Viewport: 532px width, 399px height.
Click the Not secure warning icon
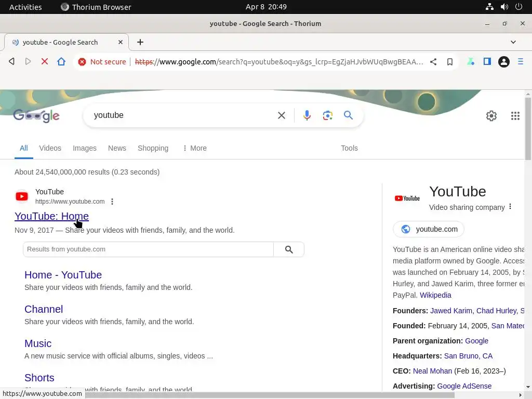pos(82,62)
